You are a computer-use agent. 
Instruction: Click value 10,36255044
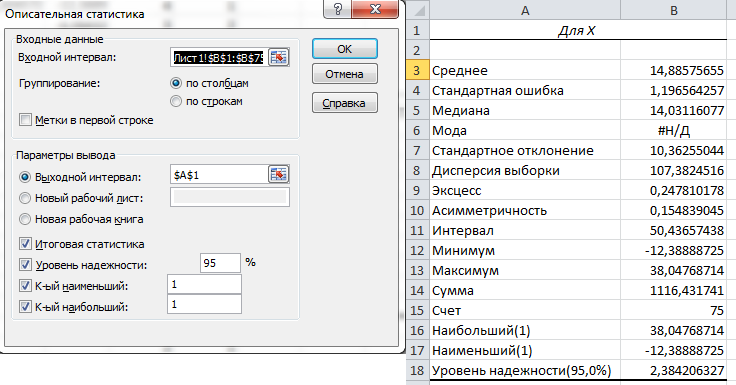(674, 150)
